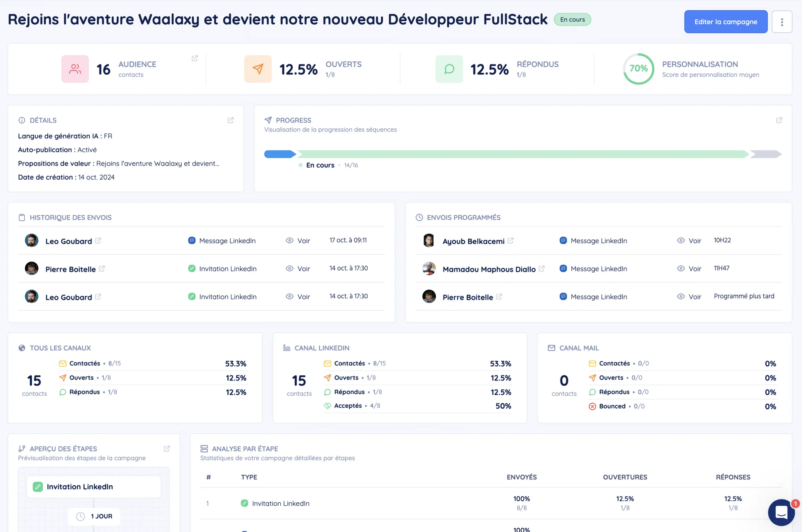
Task: Open Ayoub Belkacemi external profile icon
Action: (510, 241)
